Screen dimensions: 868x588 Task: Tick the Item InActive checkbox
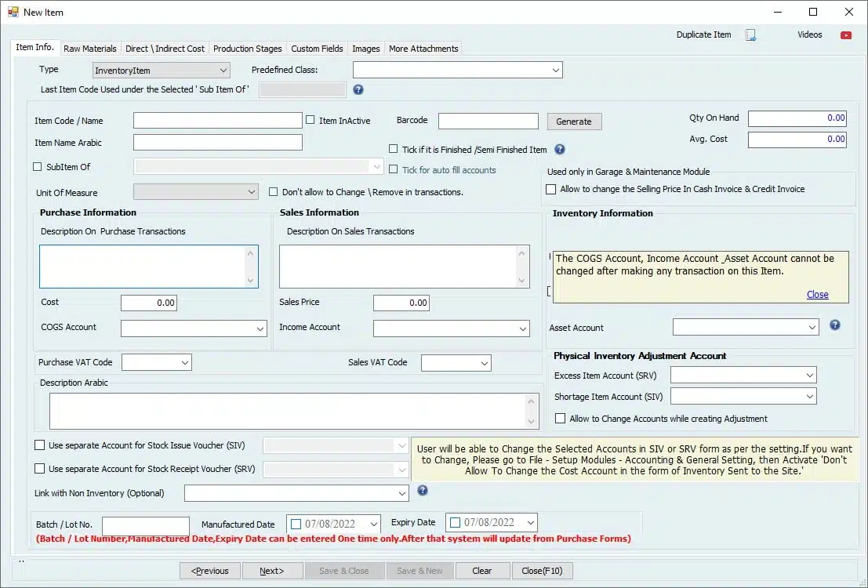(310, 120)
